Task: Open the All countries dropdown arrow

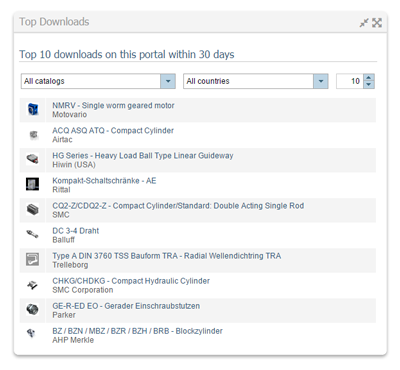Action: click(x=321, y=81)
